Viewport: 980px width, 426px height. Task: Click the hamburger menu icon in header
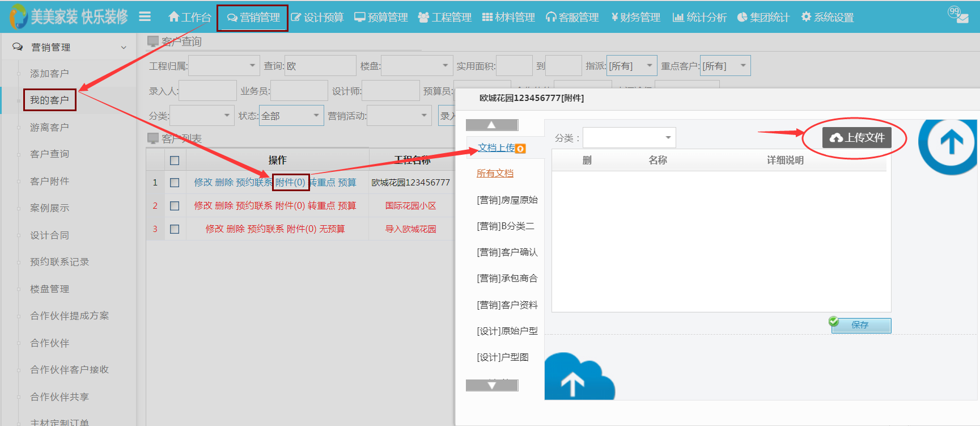click(x=145, y=17)
